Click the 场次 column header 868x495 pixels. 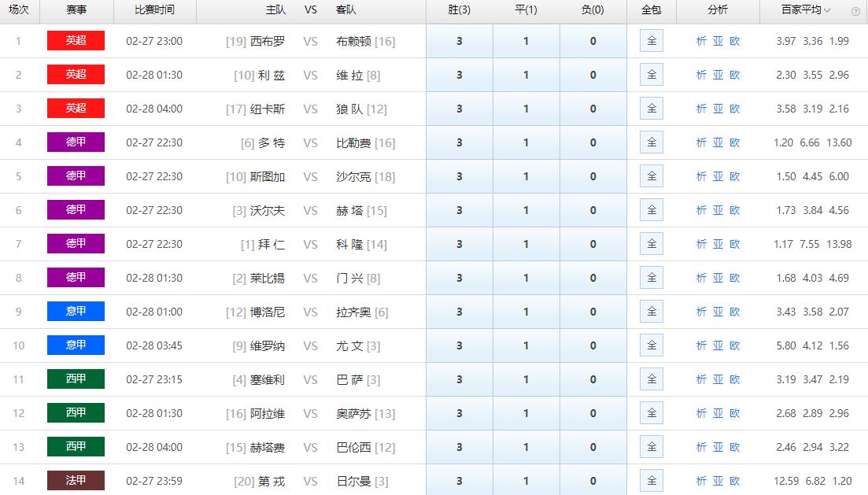tap(19, 10)
